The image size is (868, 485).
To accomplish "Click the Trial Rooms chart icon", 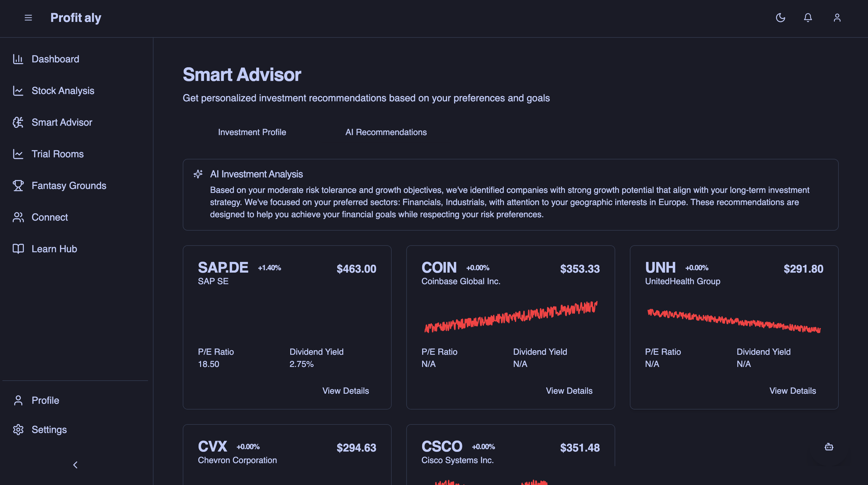I will point(18,154).
